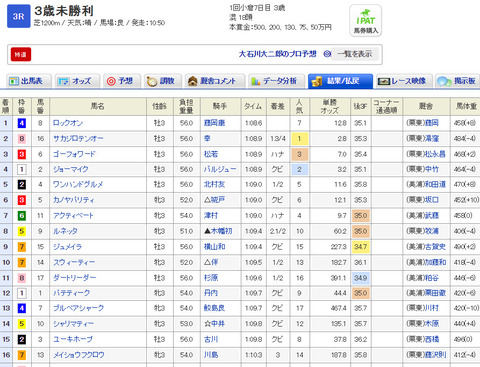
Task: Click the yellow popularity cell showing 1
Action: coord(299,139)
